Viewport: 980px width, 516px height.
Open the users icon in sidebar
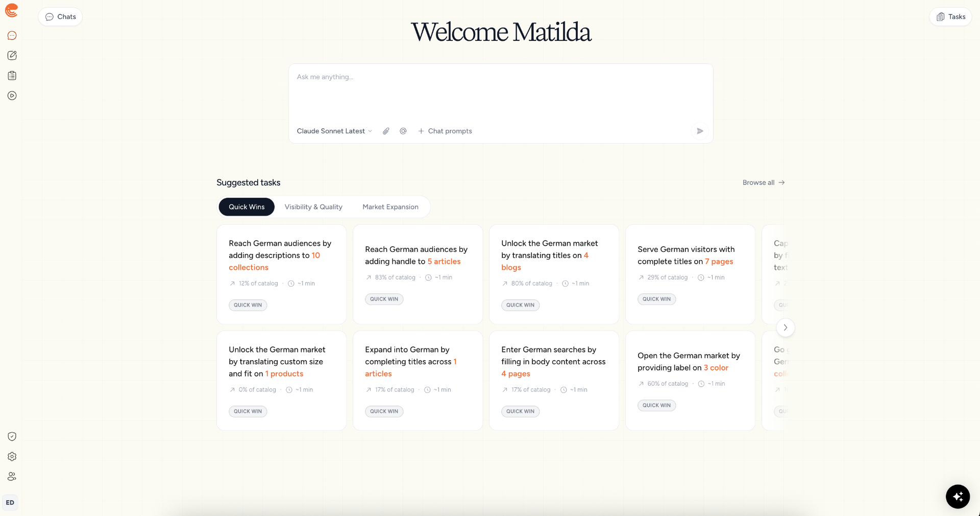click(12, 476)
